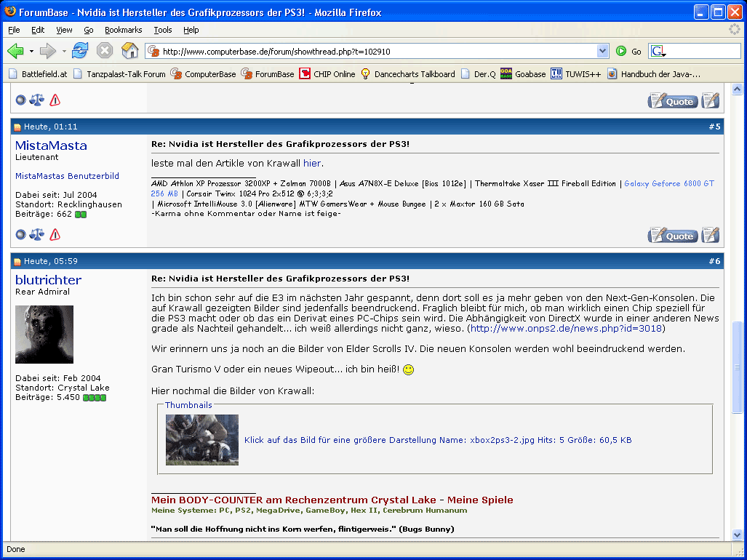Open the ComputerBase bookmark
Viewport: 747px width, 560px height.
pos(204,73)
